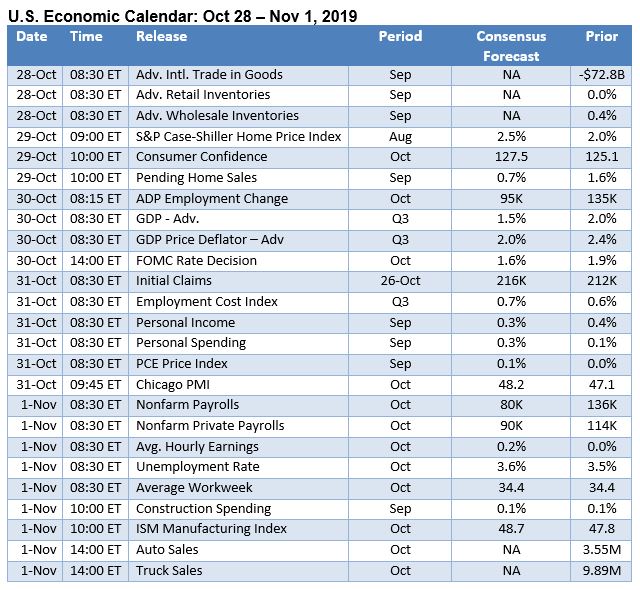Select the Nonfarm Payrolls release cell

[187, 405]
